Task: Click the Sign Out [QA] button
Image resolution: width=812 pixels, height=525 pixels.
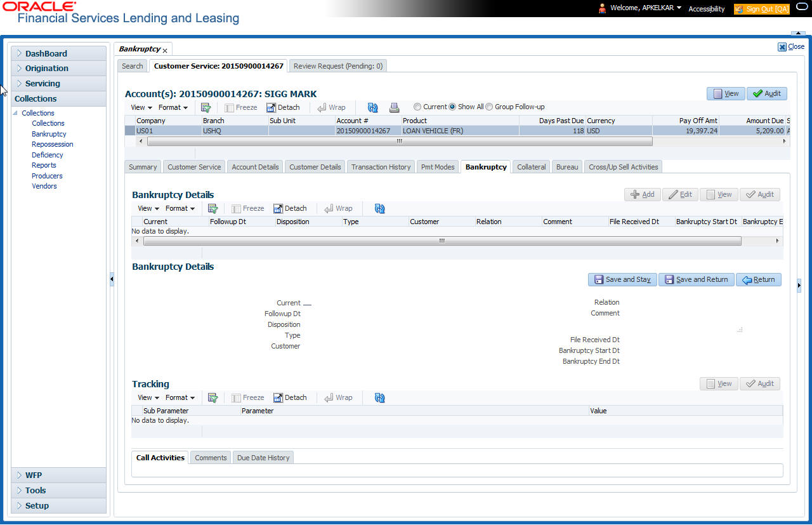Action: tap(761, 9)
